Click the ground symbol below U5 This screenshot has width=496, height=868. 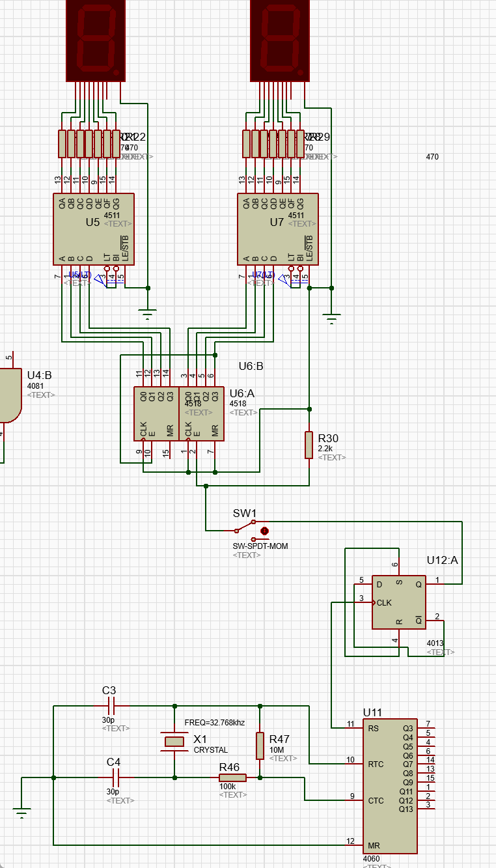click(x=148, y=314)
